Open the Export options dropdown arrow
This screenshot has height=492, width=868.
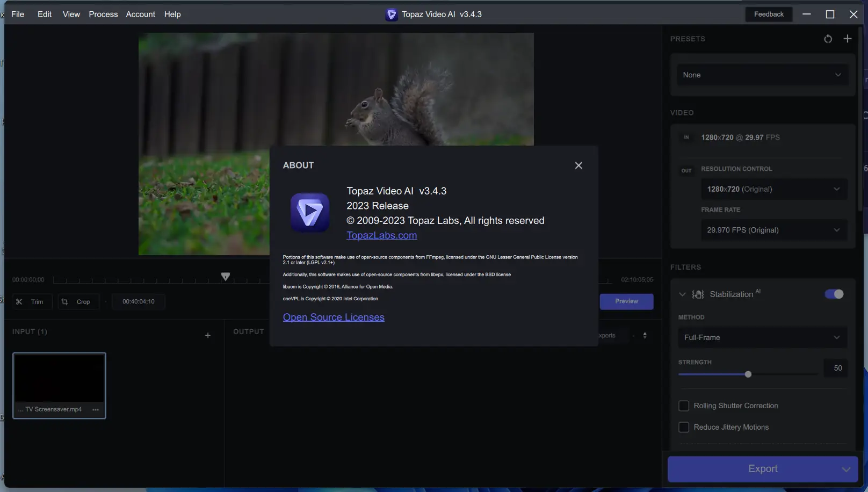[x=846, y=469]
